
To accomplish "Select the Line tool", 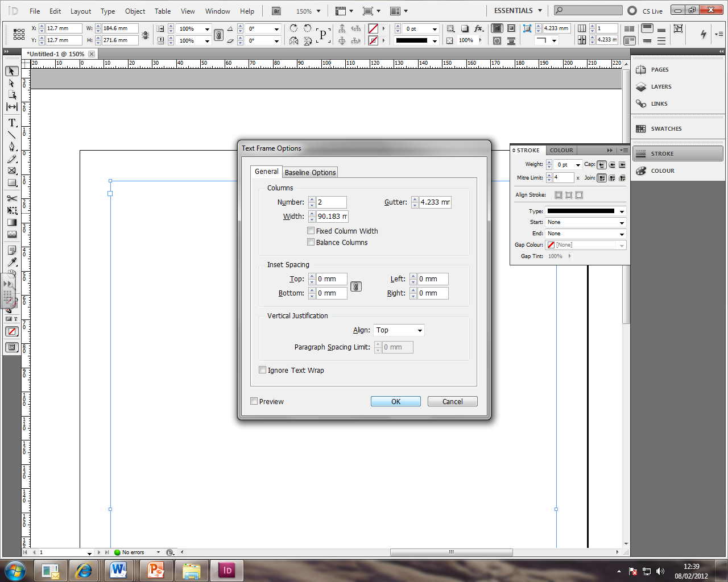I will tap(11, 135).
